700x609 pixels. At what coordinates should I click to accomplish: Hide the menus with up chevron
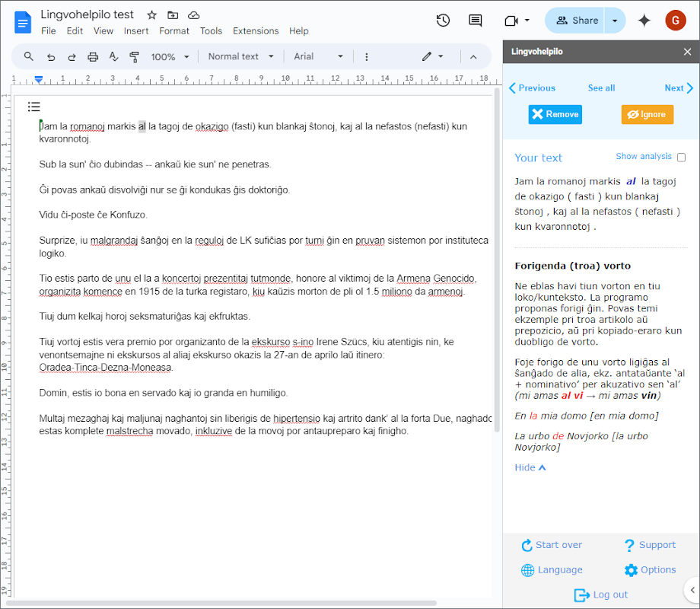(473, 57)
